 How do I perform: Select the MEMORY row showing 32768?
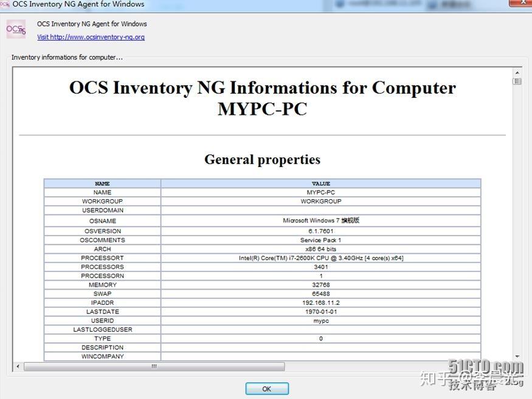point(320,284)
